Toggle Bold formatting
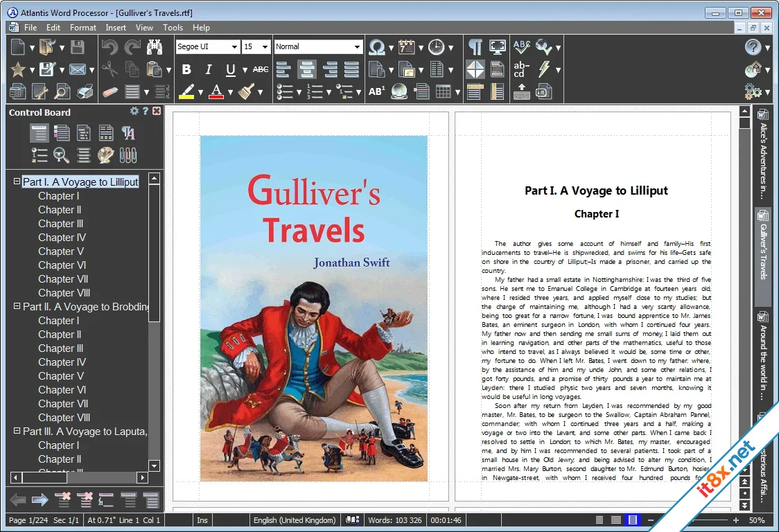779x532 pixels. [x=186, y=69]
